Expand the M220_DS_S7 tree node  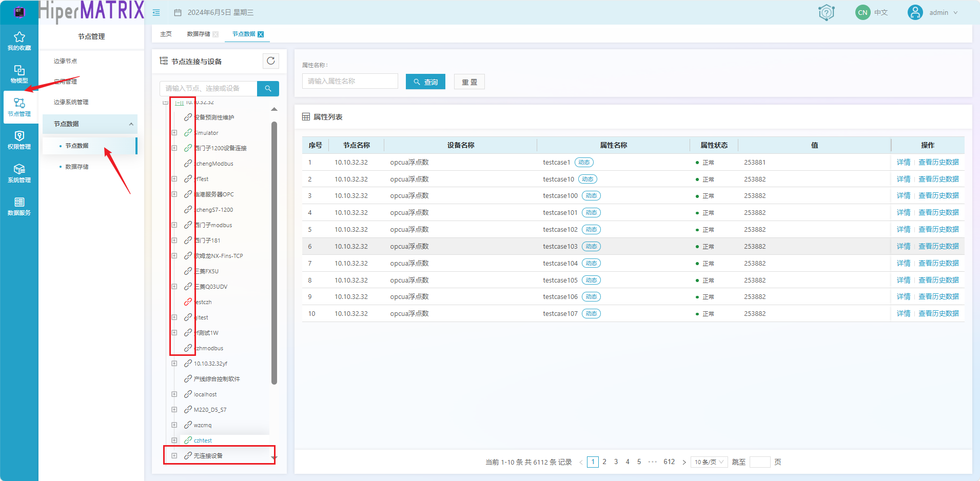(174, 410)
